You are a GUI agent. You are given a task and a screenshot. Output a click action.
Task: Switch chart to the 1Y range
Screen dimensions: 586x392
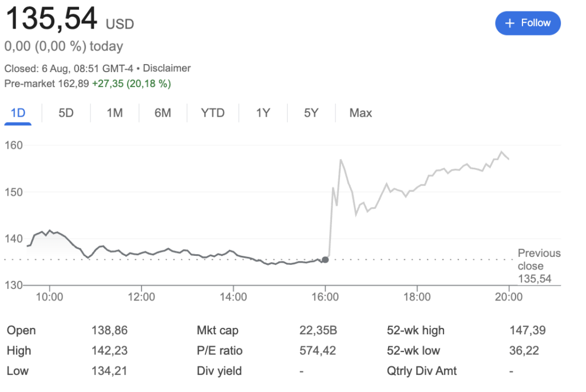pos(263,113)
